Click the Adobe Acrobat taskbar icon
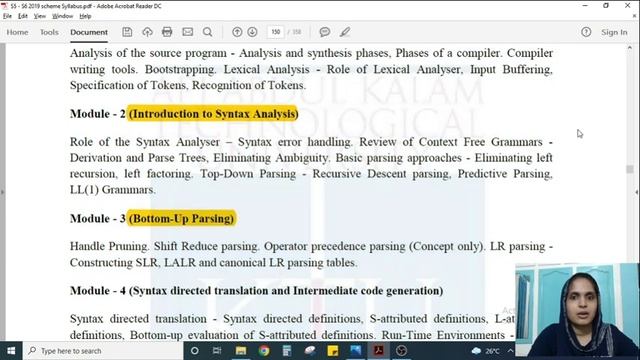This screenshot has height=360, width=640. (378, 351)
